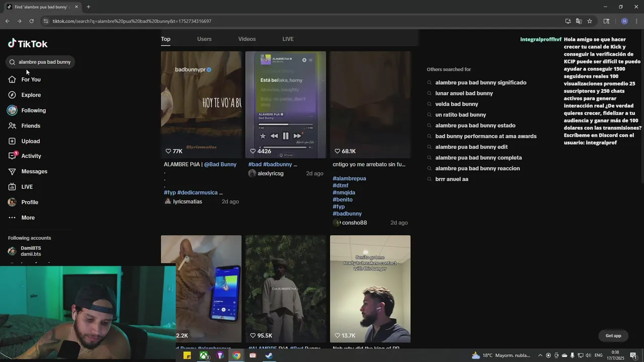Click the Get app button
This screenshot has height=362, width=644.
[613, 336]
